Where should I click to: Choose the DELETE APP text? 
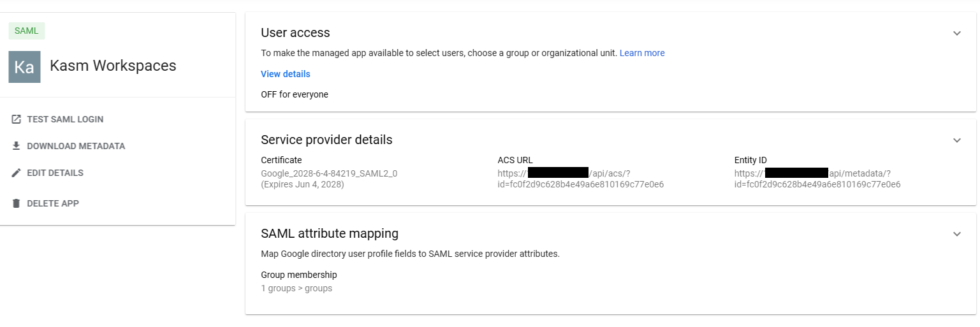click(53, 203)
